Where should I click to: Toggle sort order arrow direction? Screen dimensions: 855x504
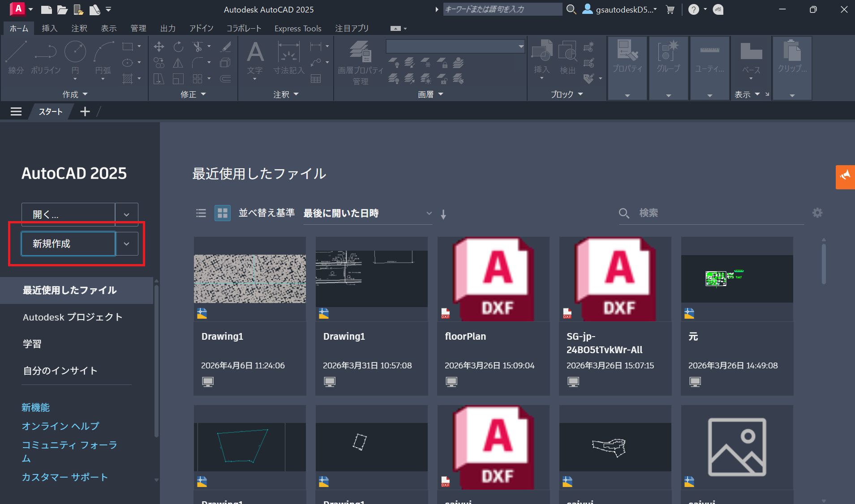point(443,214)
